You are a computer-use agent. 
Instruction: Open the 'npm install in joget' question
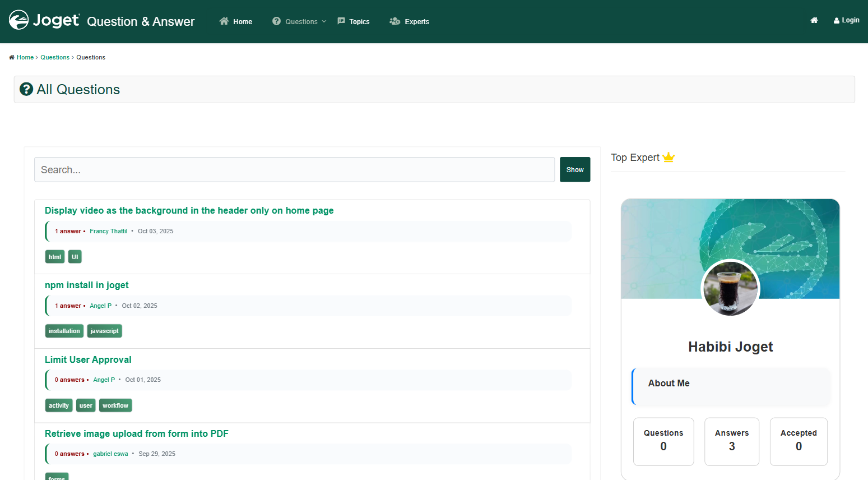coord(87,285)
